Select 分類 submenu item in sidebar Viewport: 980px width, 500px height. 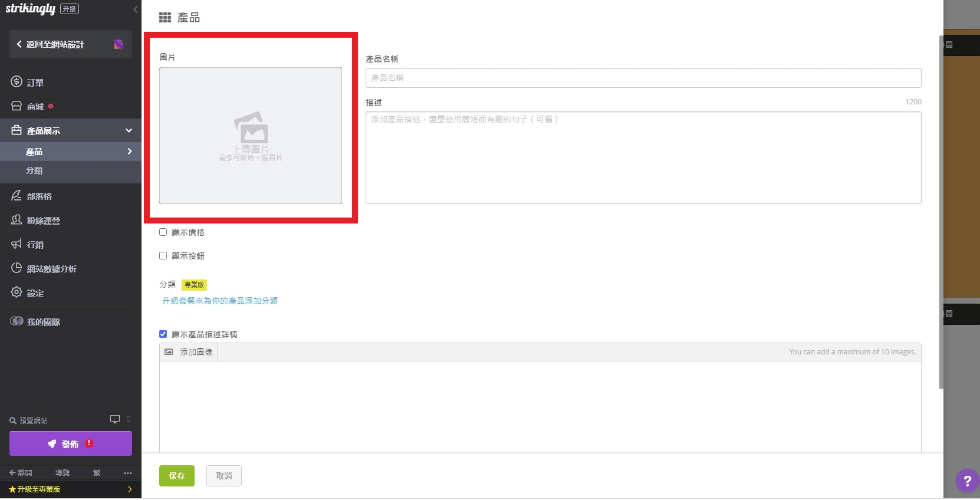[34, 170]
